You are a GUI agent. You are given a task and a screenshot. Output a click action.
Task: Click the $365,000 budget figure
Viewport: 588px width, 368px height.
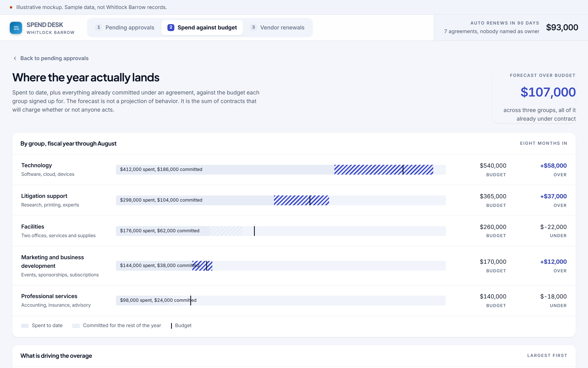click(x=493, y=196)
